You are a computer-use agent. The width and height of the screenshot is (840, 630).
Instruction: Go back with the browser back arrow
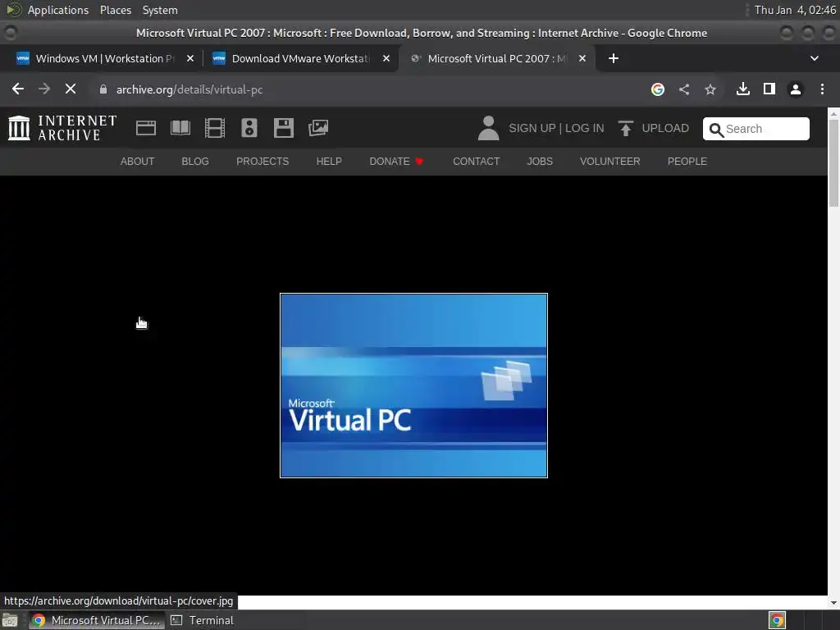pyautogui.click(x=18, y=89)
